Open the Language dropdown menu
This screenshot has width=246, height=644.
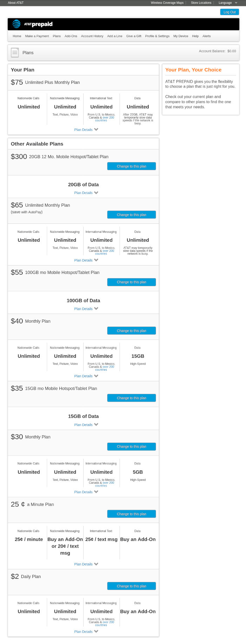(x=227, y=3)
